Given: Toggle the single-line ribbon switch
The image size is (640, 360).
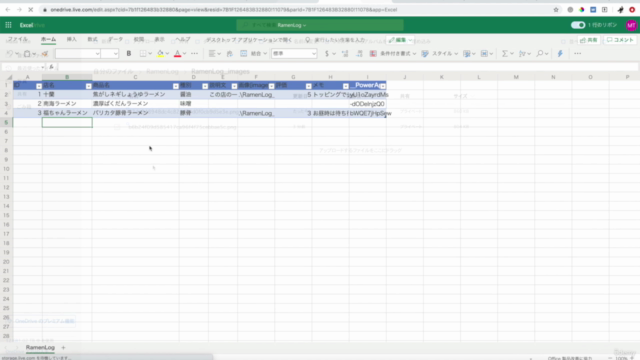Looking at the screenshot, I should (578, 25).
